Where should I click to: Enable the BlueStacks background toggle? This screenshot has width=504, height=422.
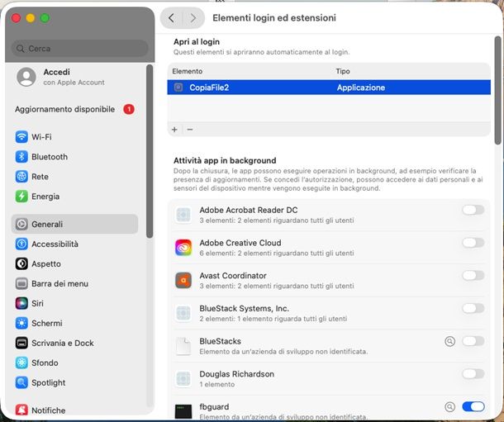[x=473, y=341]
